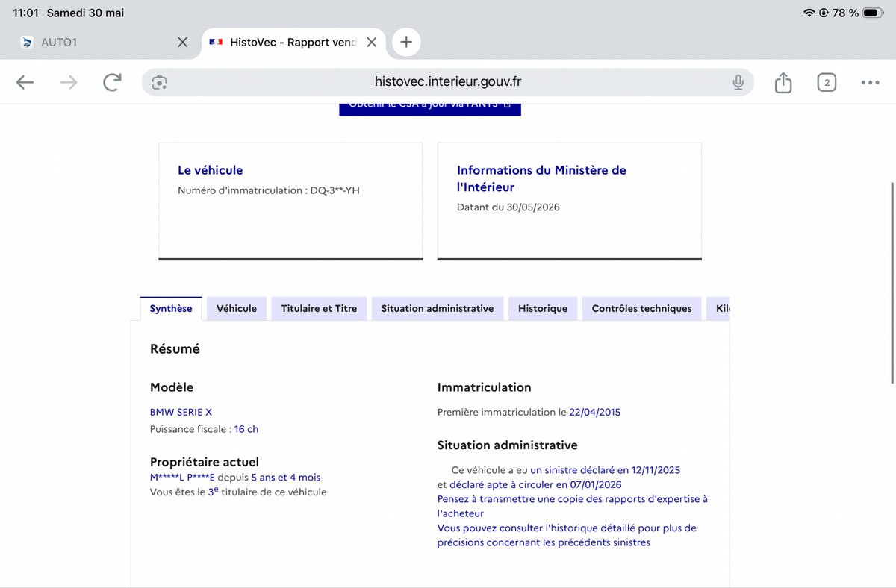View the Contrôles techniques tab
The image size is (896, 588).
point(641,308)
